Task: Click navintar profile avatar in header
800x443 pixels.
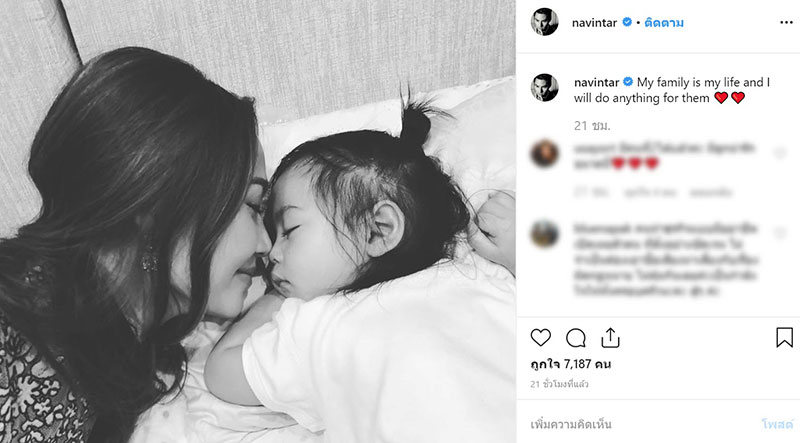Action: 544,22
